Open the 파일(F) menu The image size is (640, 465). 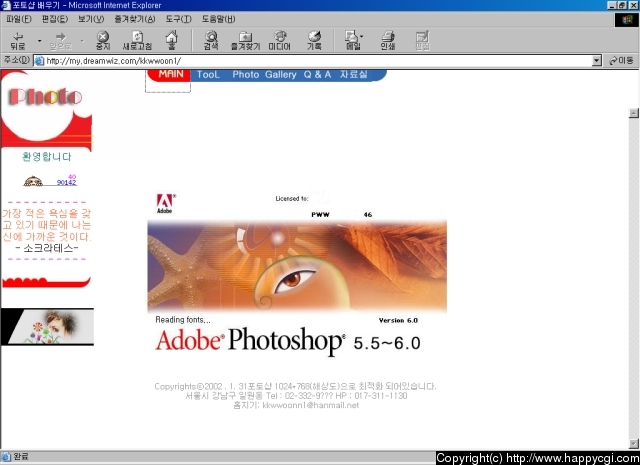pyautogui.click(x=19, y=19)
